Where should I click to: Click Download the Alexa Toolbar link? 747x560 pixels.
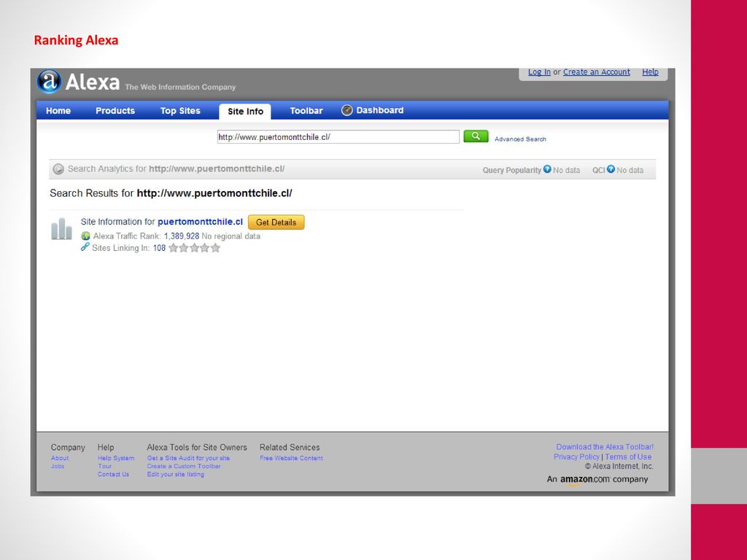click(x=605, y=447)
